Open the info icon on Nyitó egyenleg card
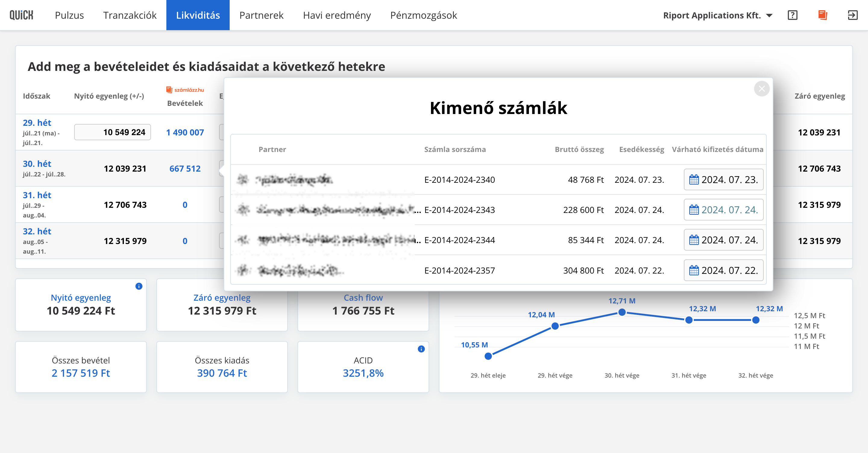This screenshot has height=453, width=868. click(139, 287)
